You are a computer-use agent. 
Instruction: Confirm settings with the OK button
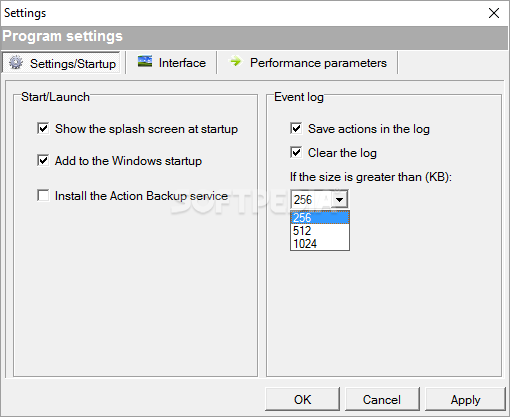(x=302, y=399)
